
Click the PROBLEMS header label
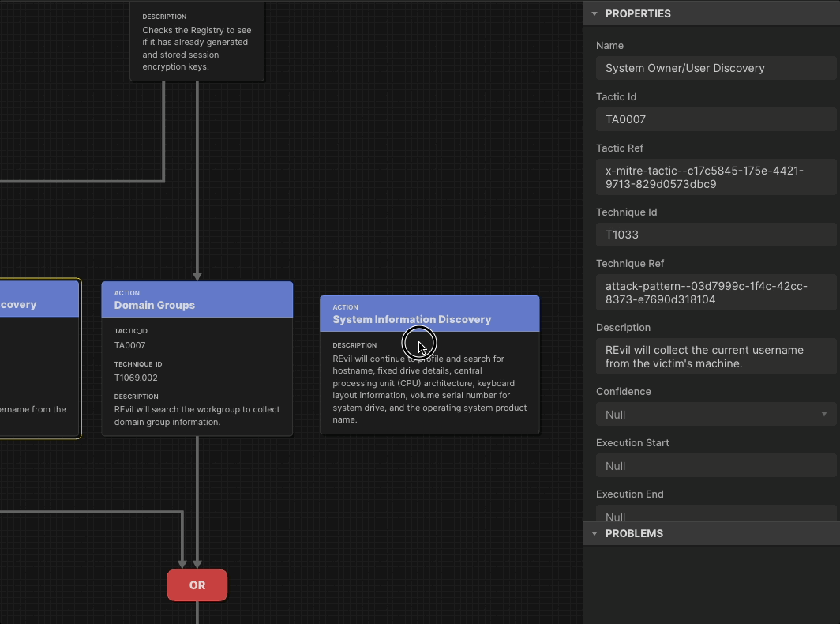pos(633,533)
